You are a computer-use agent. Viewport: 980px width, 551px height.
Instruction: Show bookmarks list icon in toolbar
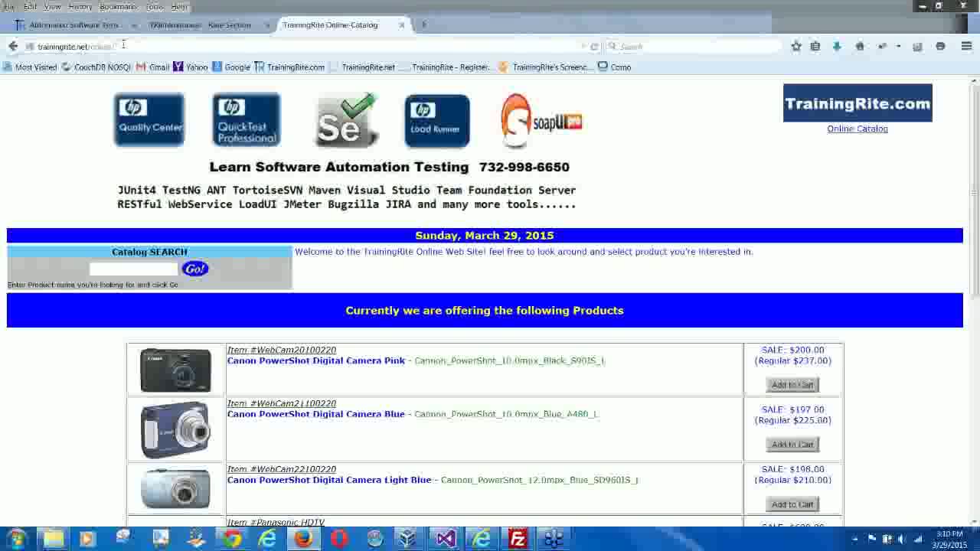(x=815, y=47)
